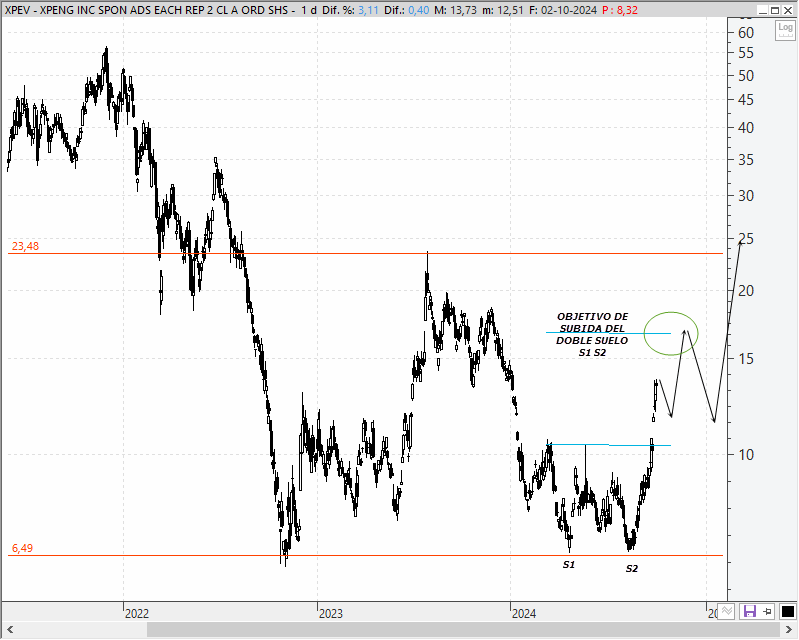Click the 60 price axis label
799x640 pixels.
coord(745,33)
